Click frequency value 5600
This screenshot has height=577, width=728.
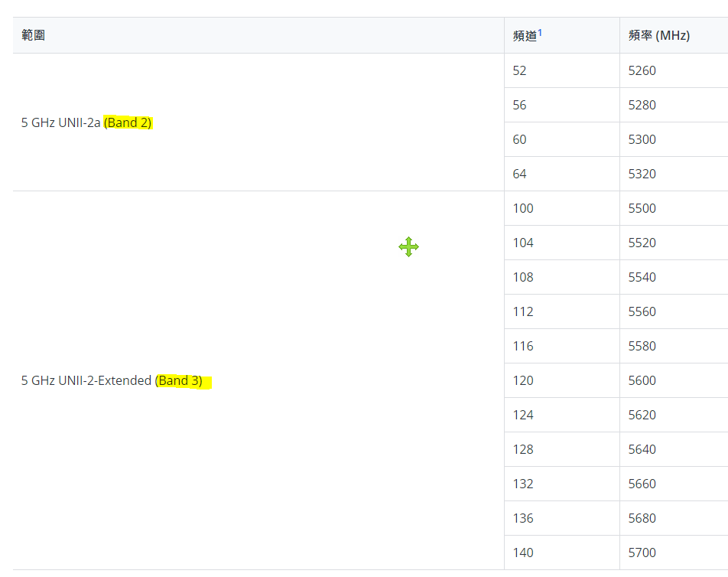[x=642, y=380]
